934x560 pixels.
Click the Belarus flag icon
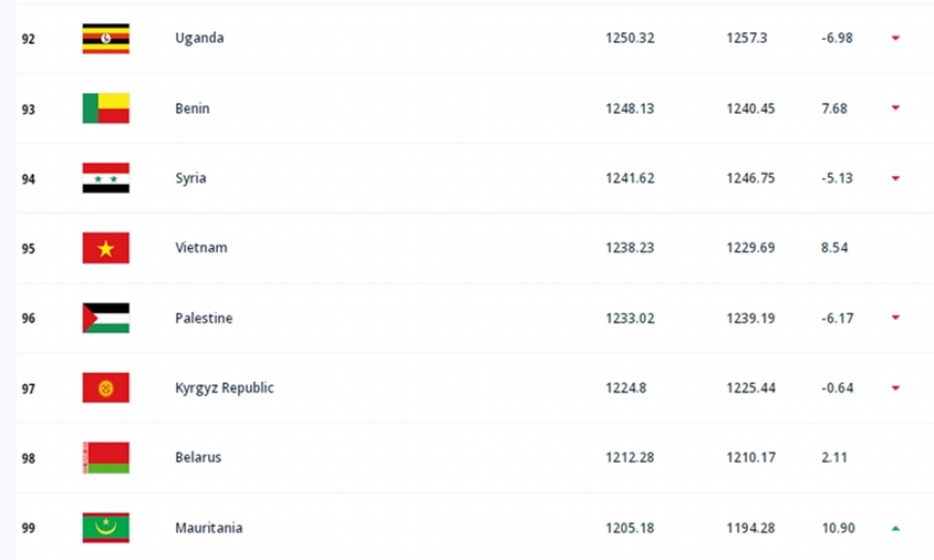(x=105, y=458)
